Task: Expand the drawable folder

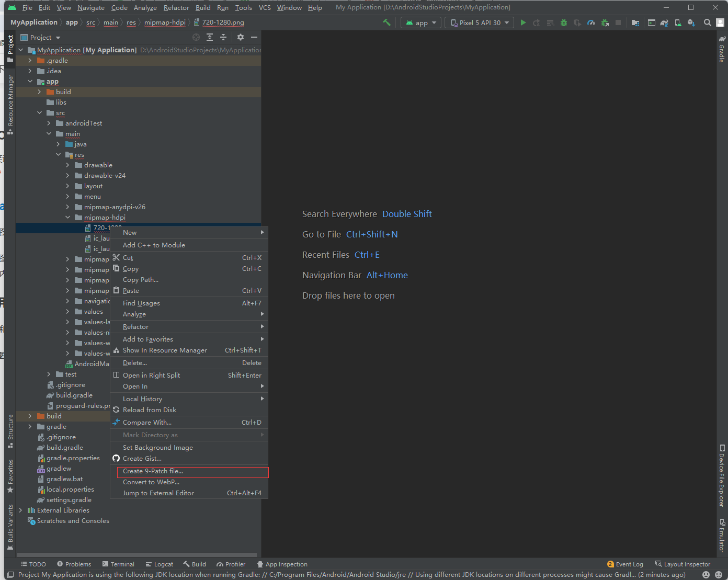Action: tap(68, 165)
